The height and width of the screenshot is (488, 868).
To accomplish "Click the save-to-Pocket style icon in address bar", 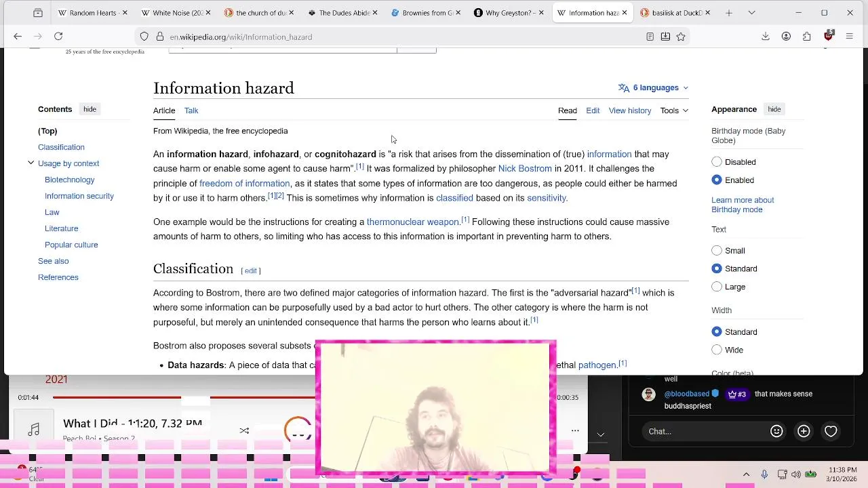I will (665, 37).
